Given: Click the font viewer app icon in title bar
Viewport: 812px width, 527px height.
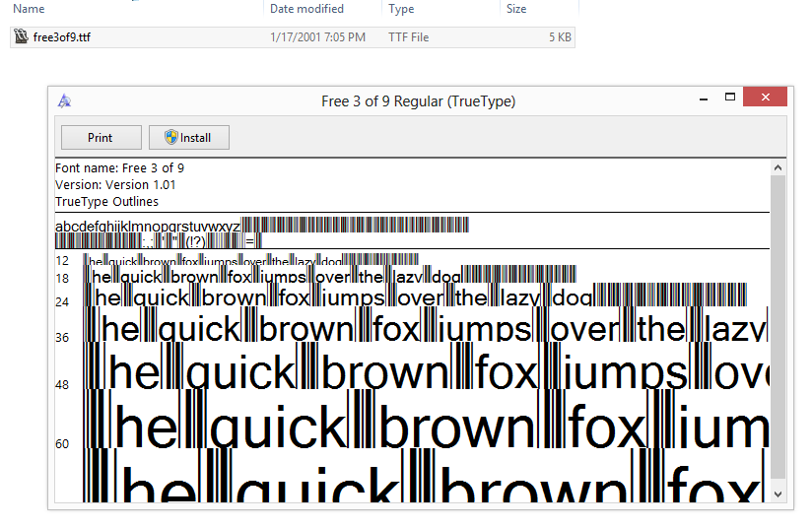Looking at the screenshot, I should coord(65,100).
